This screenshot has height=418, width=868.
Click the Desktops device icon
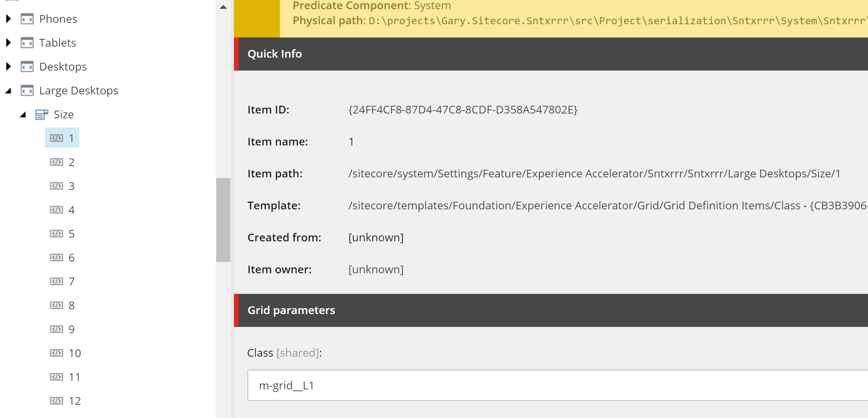coord(27,66)
